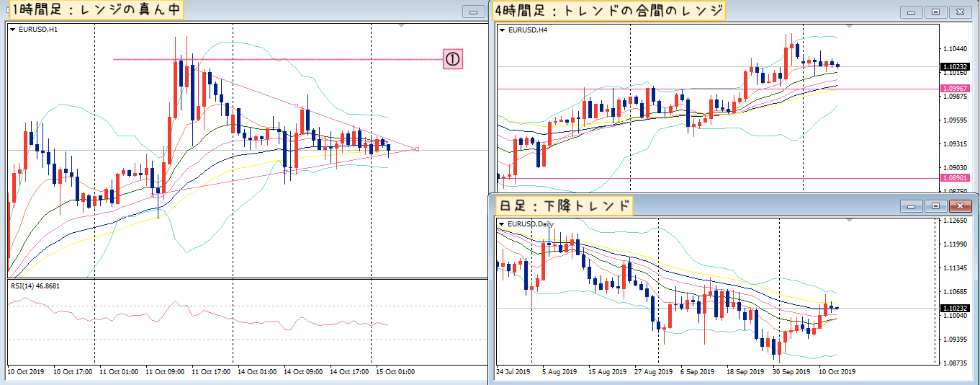980x385 pixels.
Task: Click the 14 Oct 17:00 time label
Action: click(x=349, y=372)
